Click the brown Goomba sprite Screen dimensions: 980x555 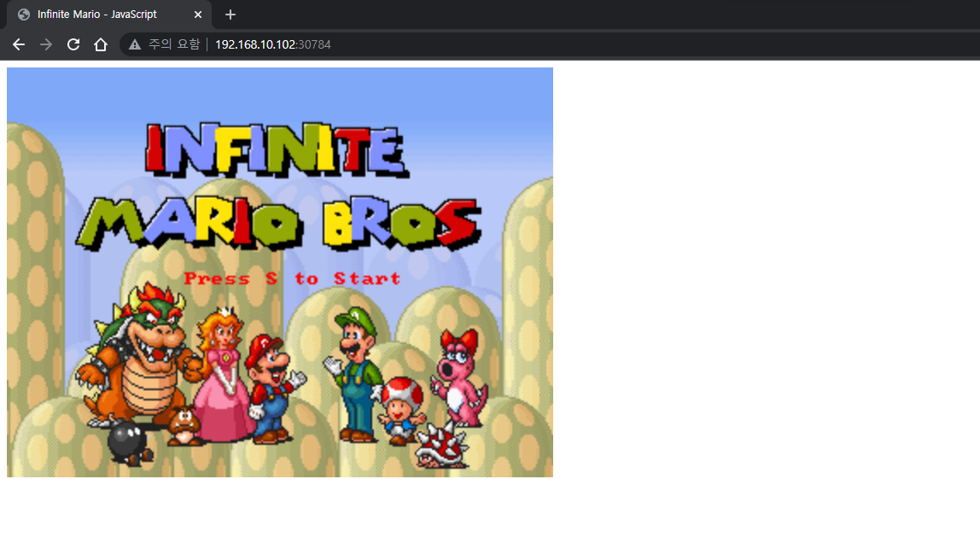184,425
